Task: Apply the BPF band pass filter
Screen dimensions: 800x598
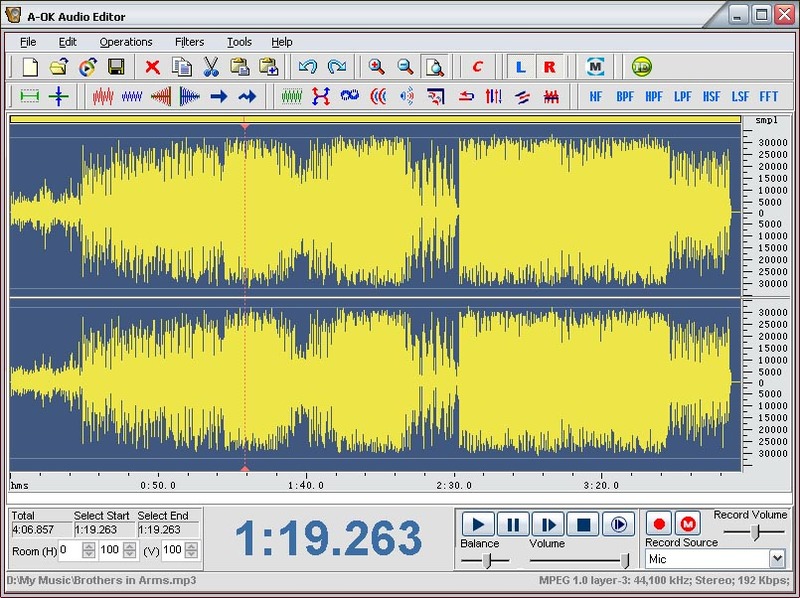Action: coord(624,96)
